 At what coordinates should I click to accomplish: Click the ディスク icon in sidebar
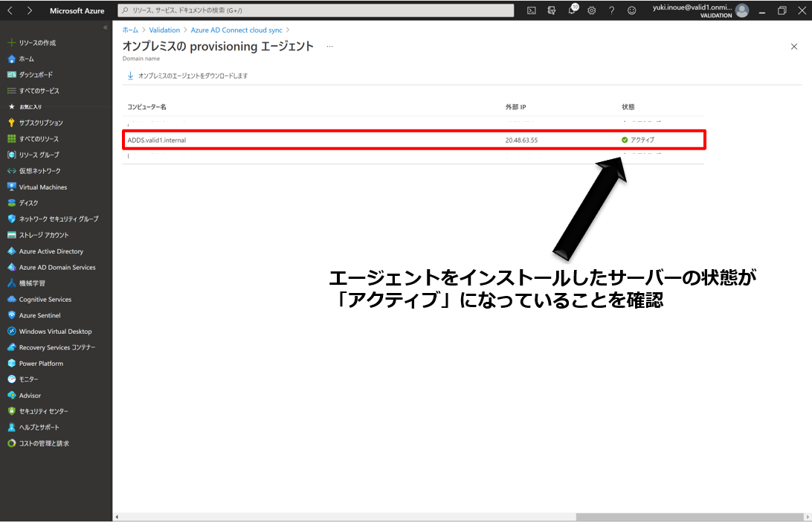tap(11, 203)
